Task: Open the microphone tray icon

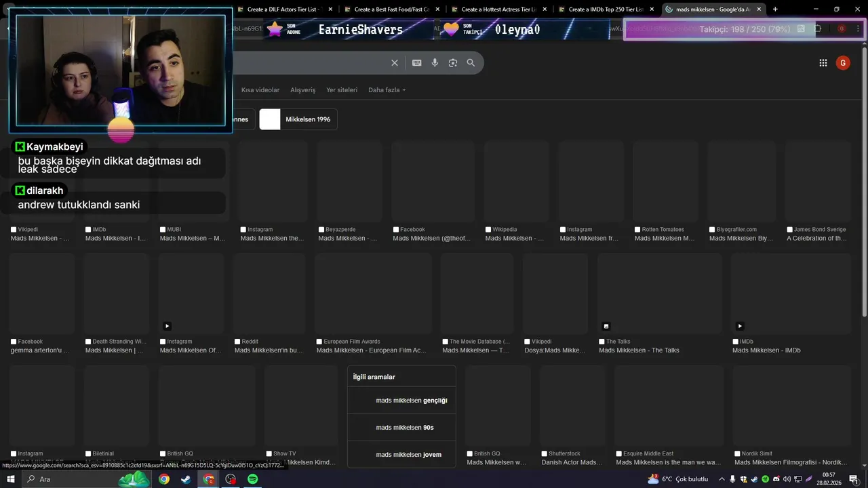Action: pos(732,479)
